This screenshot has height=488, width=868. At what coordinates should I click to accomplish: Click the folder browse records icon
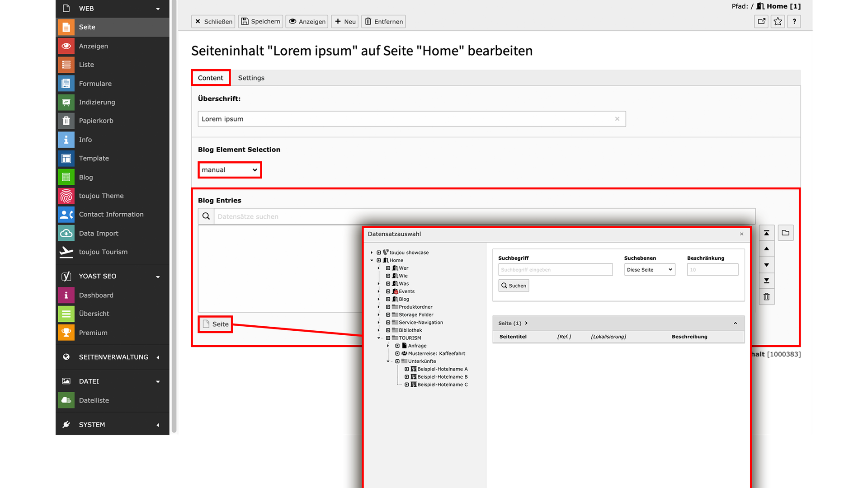tap(785, 233)
